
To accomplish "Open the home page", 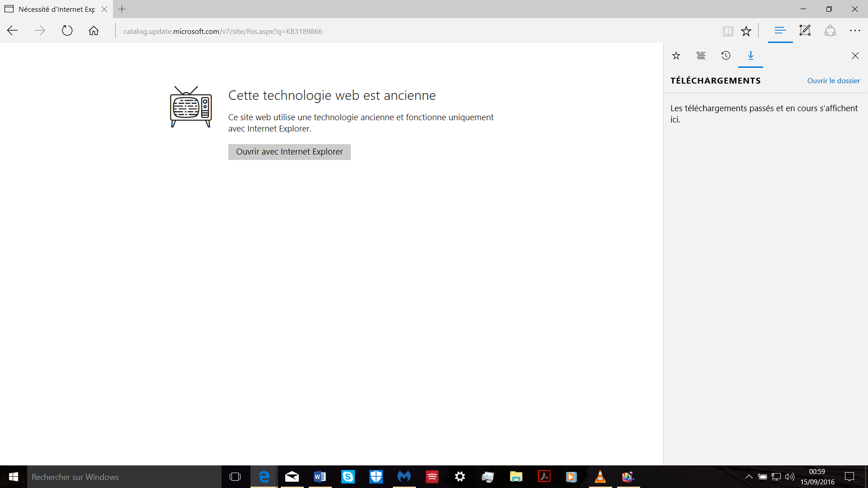I will click(x=94, y=31).
